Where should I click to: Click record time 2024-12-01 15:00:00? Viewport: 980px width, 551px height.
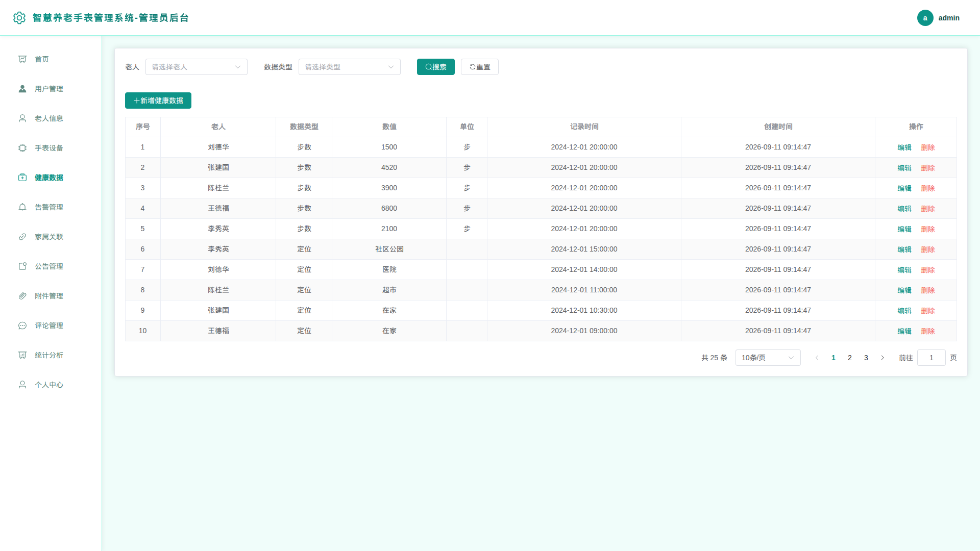(584, 249)
